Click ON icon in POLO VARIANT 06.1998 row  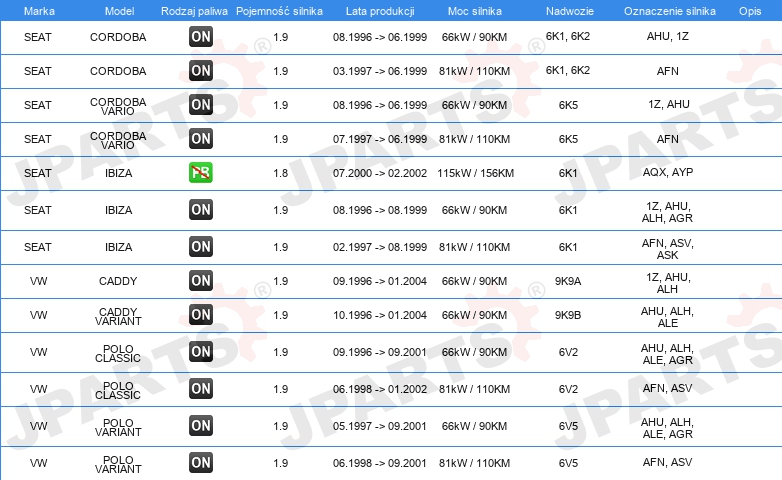pos(201,462)
